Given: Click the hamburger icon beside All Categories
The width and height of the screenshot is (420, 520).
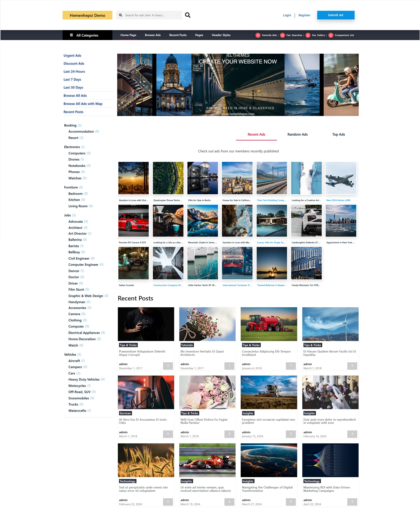Looking at the screenshot, I should click(x=71, y=35).
